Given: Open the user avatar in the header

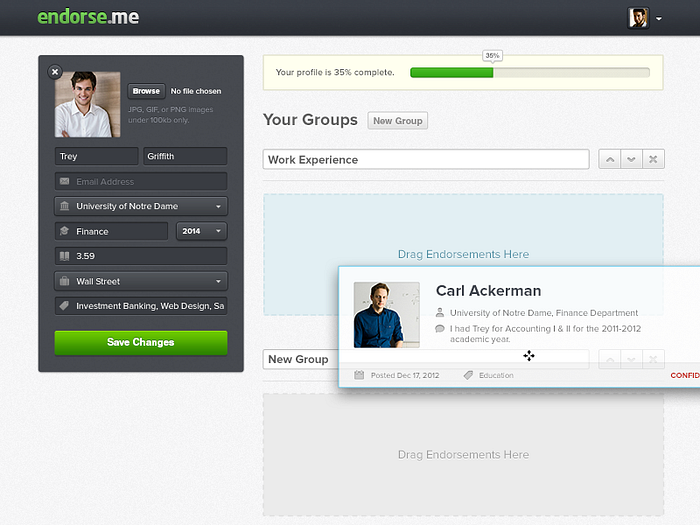Looking at the screenshot, I should click(x=638, y=18).
